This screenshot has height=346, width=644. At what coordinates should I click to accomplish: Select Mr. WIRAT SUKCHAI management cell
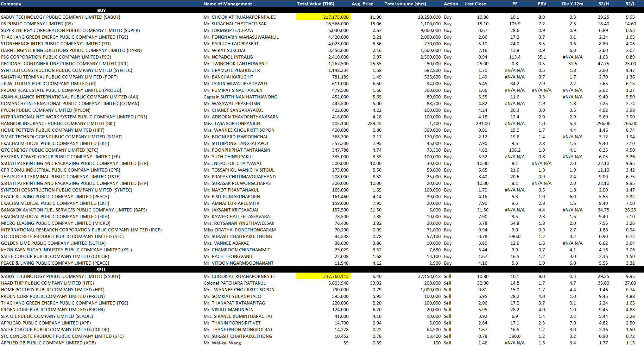[224, 50]
